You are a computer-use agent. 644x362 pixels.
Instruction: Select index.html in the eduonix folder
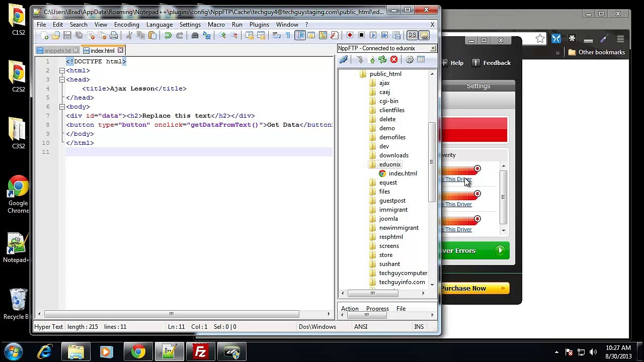[x=403, y=173]
